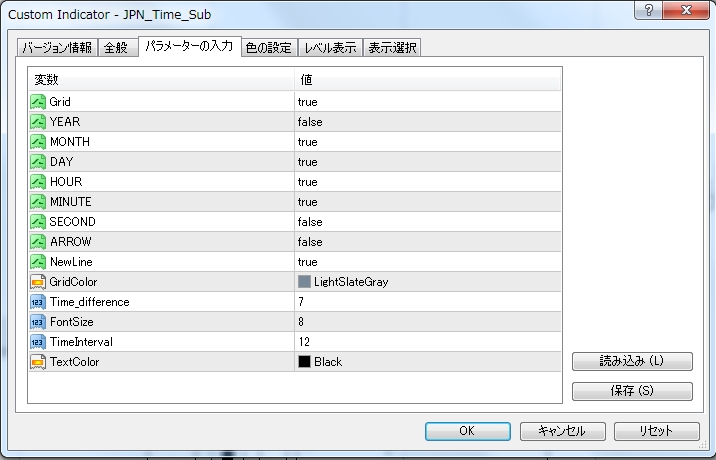
Task: Click the help question mark button
Action: (648, 10)
